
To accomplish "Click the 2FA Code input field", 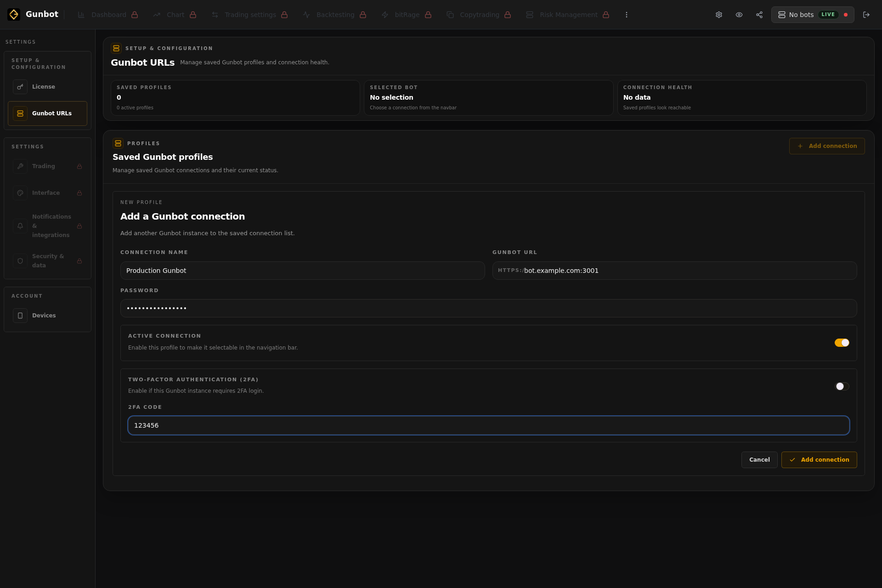I will click(x=488, y=425).
